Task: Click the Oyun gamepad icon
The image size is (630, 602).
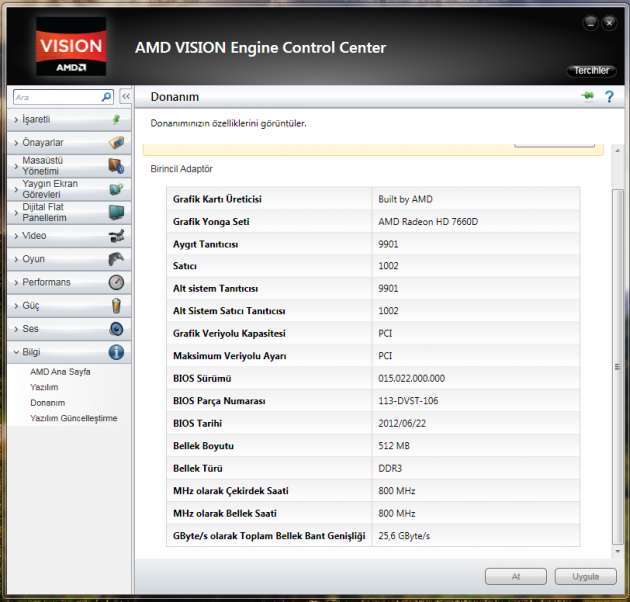Action: point(116,259)
